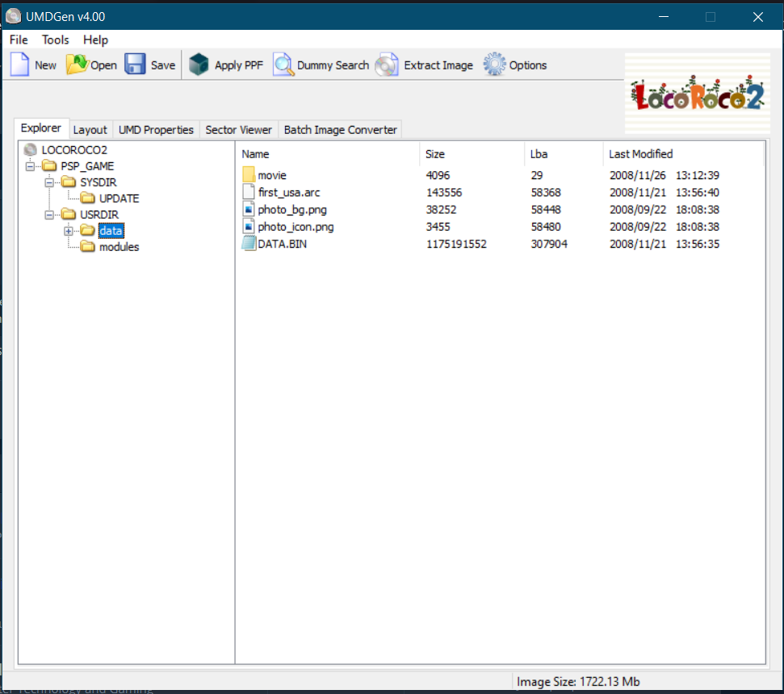
Task: Open the File menu
Action: pyautogui.click(x=19, y=40)
